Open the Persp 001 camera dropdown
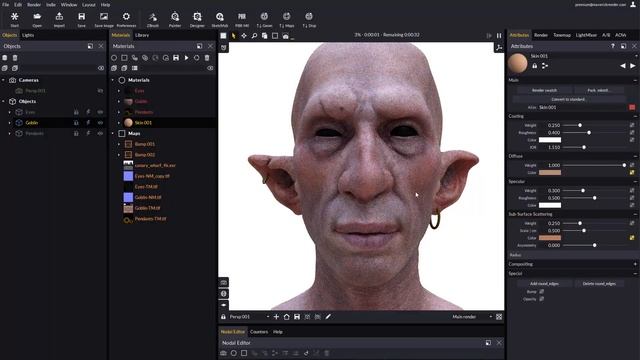 click(x=268, y=317)
